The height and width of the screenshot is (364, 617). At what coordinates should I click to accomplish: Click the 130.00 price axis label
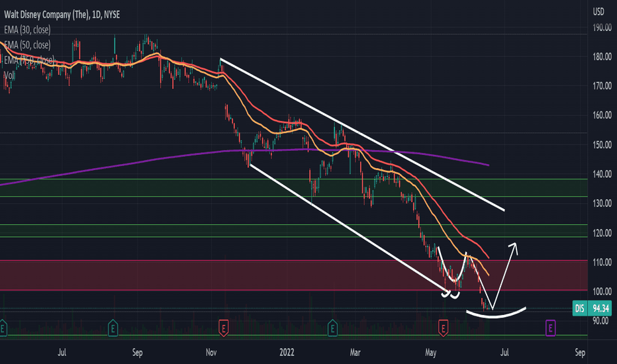coord(602,203)
